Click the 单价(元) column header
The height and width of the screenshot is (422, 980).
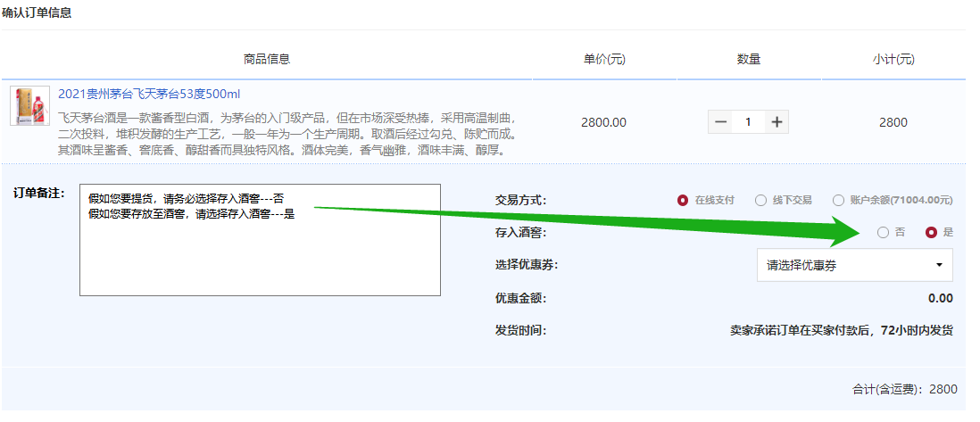[x=604, y=60]
